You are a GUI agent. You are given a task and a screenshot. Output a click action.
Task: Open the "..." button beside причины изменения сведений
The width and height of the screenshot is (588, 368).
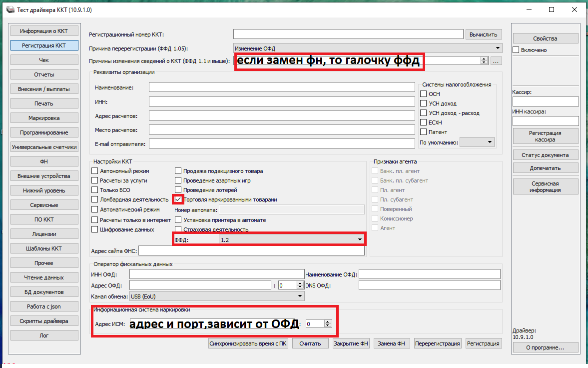[496, 61]
